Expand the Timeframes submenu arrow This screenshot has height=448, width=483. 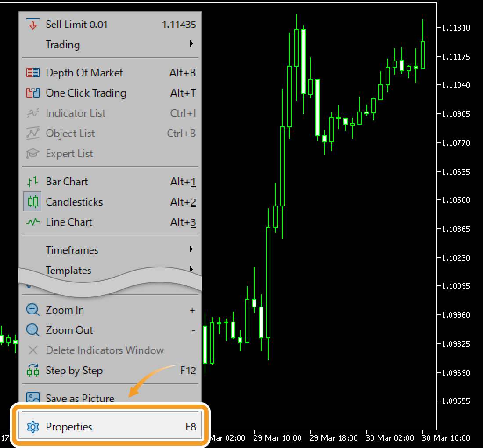[x=191, y=249]
